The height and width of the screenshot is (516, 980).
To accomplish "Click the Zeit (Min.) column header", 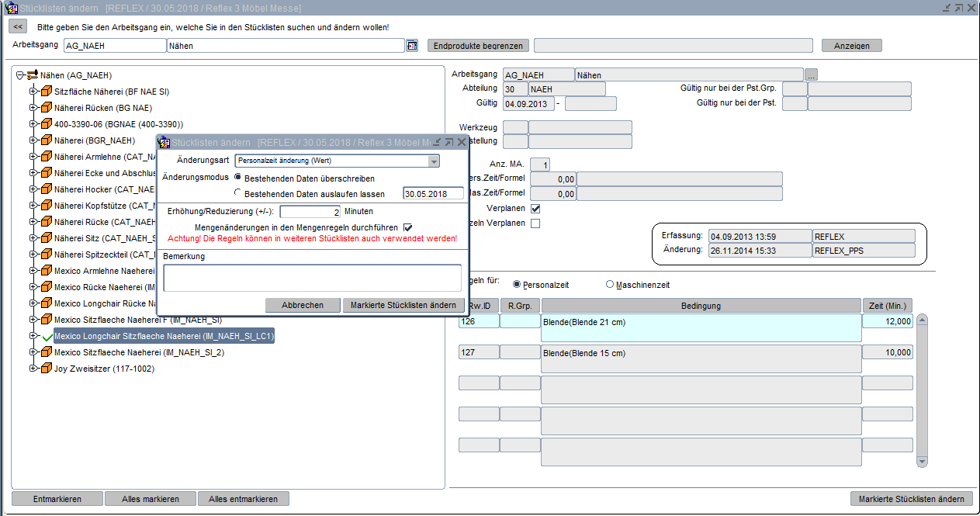I will (887, 306).
